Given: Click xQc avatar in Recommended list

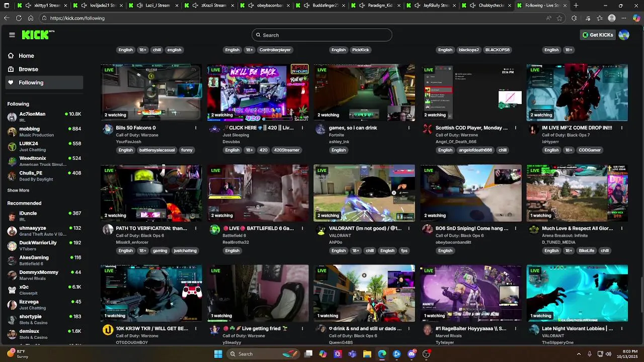Looking at the screenshot, I should click(x=12, y=290).
